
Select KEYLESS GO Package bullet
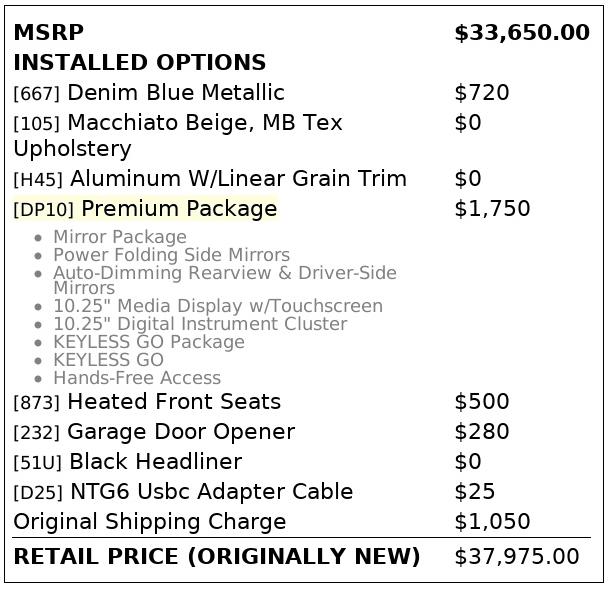pos(148,342)
